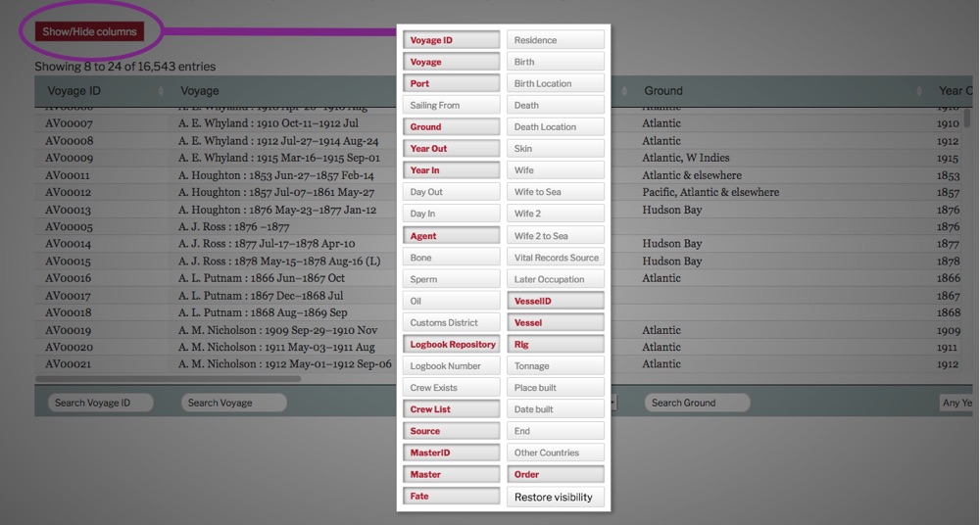This screenshot has width=980, height=525.
Task: Enable the Tonnage column
Action: click(x=555, y=366)
